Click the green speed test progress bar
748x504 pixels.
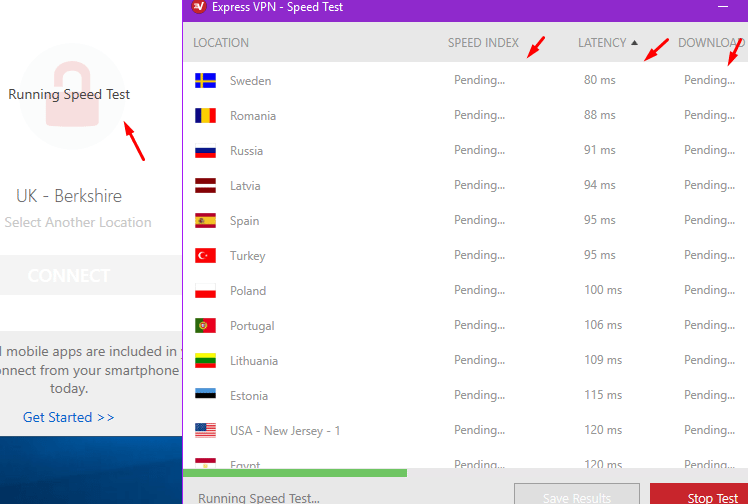pyautogui.click(x=295, y=473)
